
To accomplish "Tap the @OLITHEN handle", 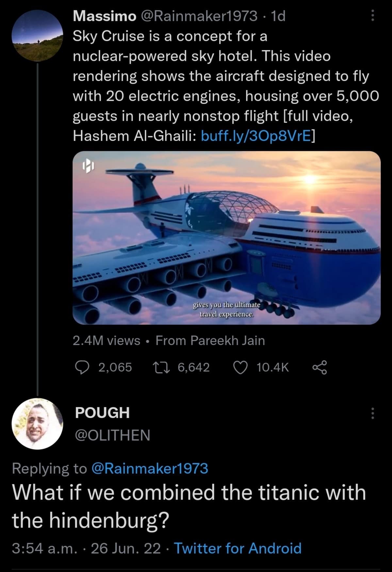I will 112,435.
